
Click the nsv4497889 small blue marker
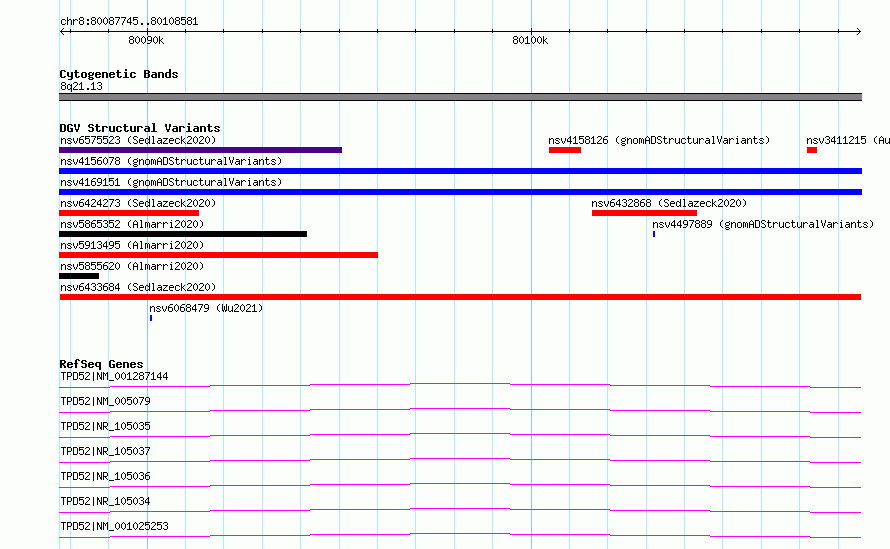pyautogui.click(x=654, y=234)
